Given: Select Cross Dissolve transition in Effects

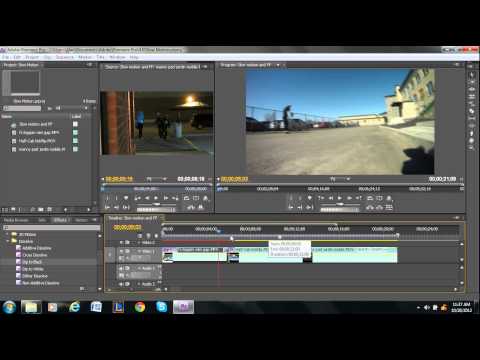Looking at the screenshot, I should point(35,255).
